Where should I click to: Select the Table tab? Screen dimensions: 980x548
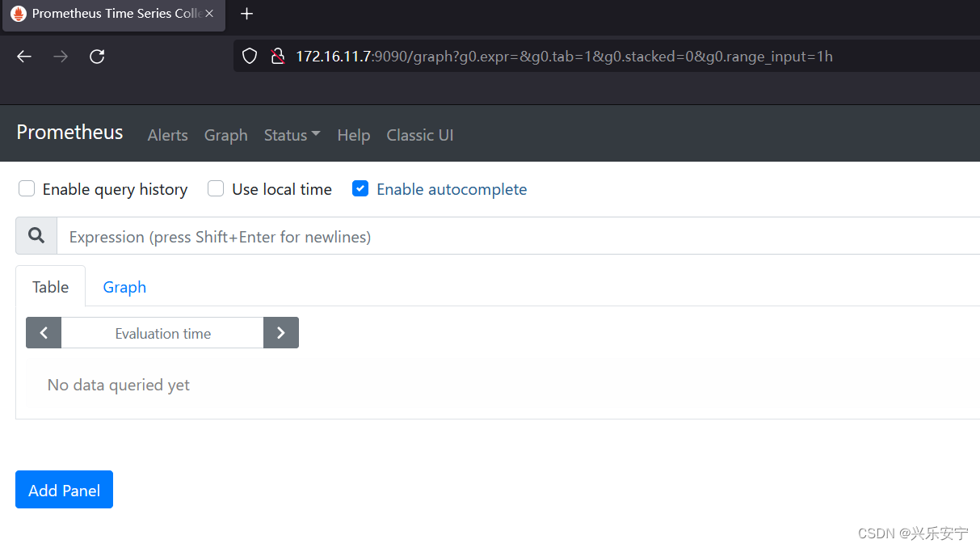(x=51, y=287)
